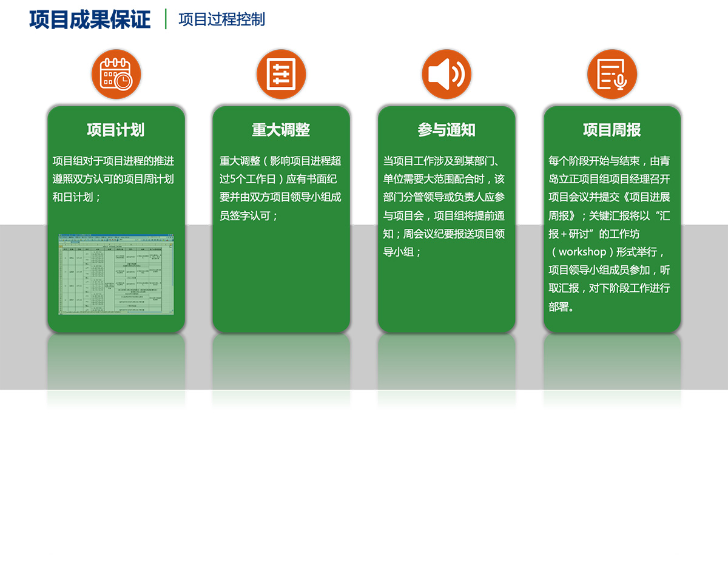728x565 pixels.
Task: Click the green divider line beside the title
Action: [x=166, y=19]
